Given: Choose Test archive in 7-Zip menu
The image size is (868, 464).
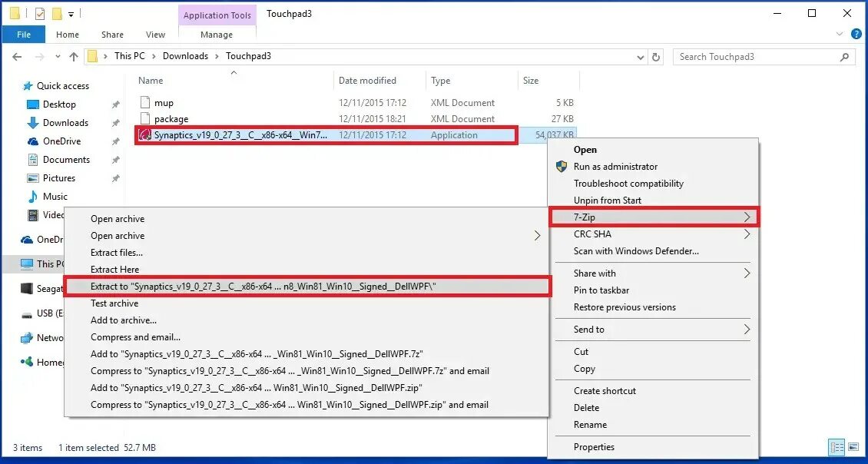Looking at the screenshot, I should point(114,303).
